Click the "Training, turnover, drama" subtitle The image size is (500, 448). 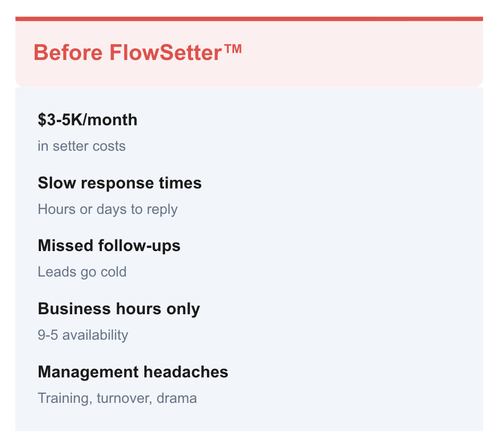pos(117,398)
